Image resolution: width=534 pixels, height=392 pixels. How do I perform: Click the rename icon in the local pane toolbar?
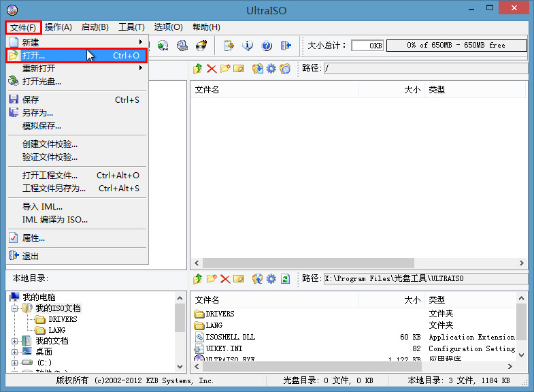(x=239, y=279)
